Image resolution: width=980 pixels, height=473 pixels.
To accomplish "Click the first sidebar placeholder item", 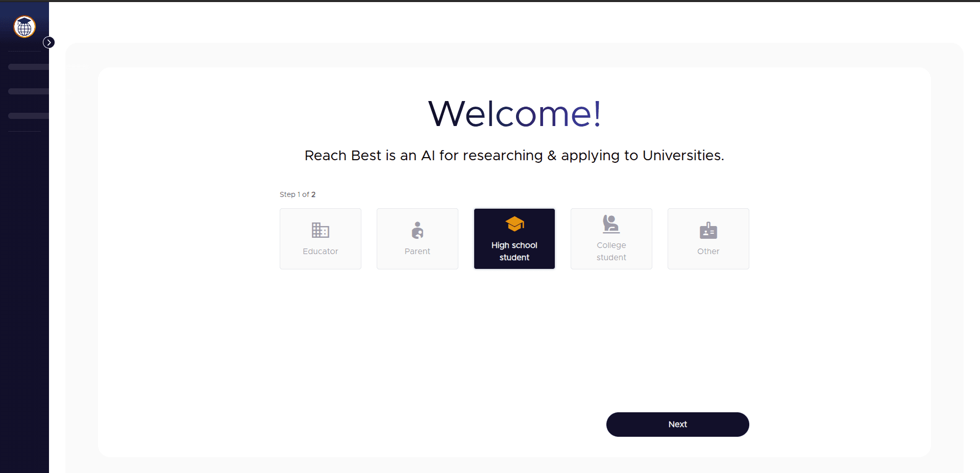I will [29, 67].
